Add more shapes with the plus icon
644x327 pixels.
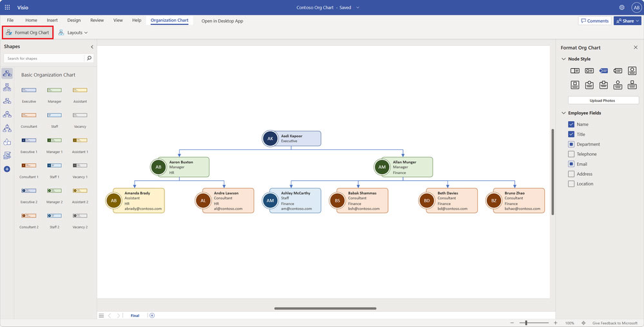[x=7, y=169]
